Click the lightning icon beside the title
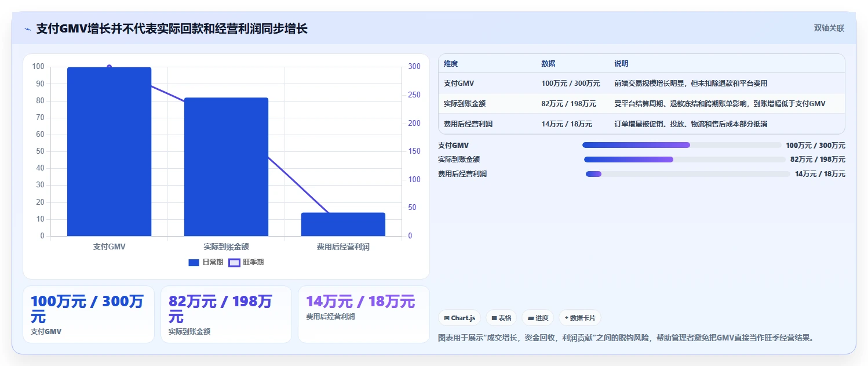Screen dimensions: 868x366 (x=27, y=29)
